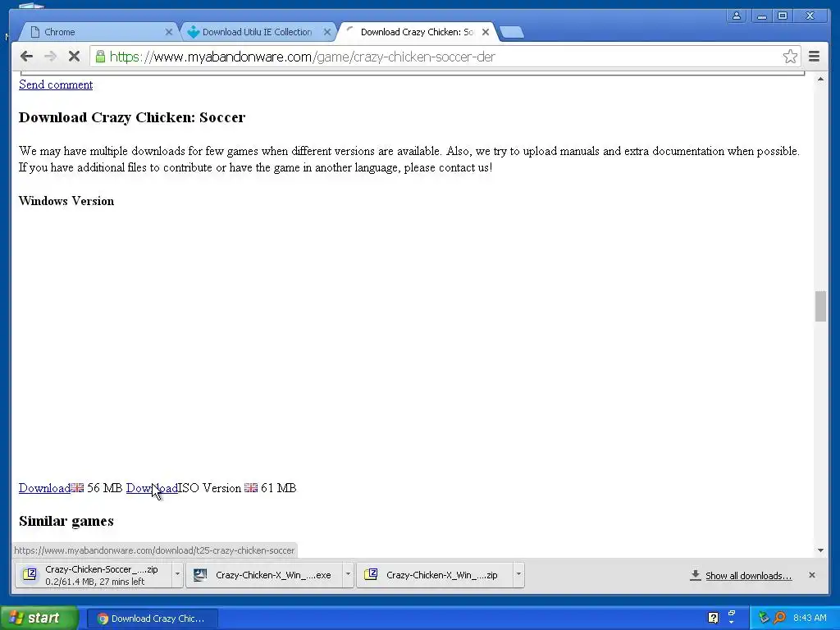Click the forward navigation arrow
This screenshot has height=630, width=840.
pos(50,57)
